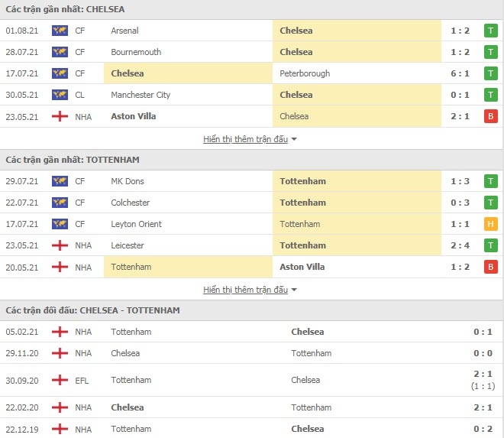Click the England flag in Aston Villa vs Chelsea row
The width and height of the screenshot is (504, 438).
tap(60, 116)
